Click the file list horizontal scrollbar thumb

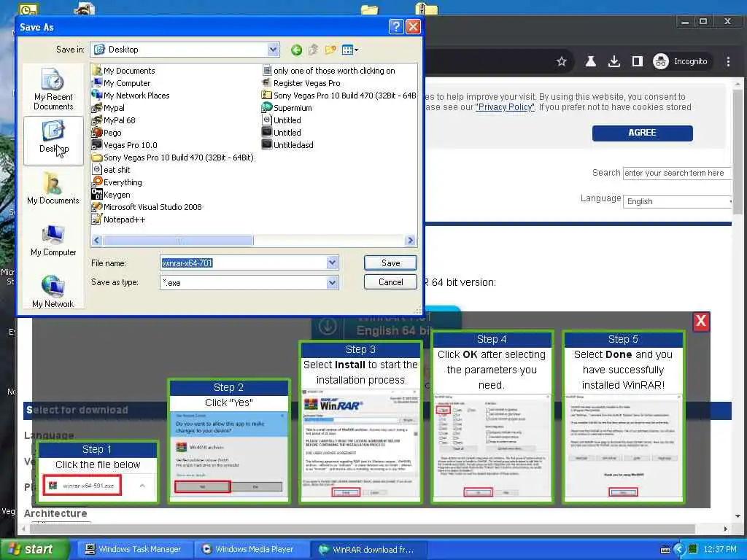178,241
